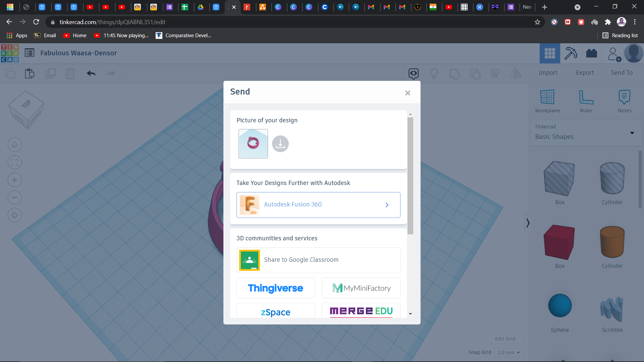644x362 pixels.
Task: Click the trash (delete) icon
Action: pyautogui.click(x=70, y=73)
